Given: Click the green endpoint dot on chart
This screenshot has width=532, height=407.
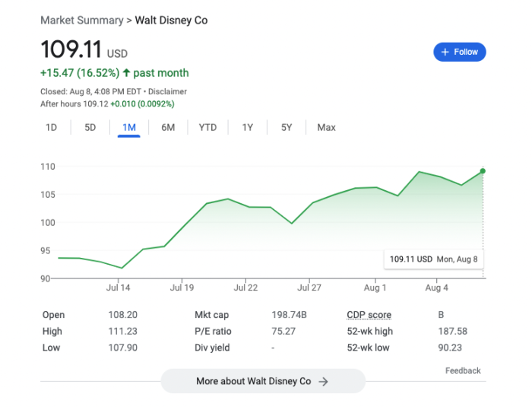Looking at the screenshot, I should pyautogui.click(x=483, y=171).
